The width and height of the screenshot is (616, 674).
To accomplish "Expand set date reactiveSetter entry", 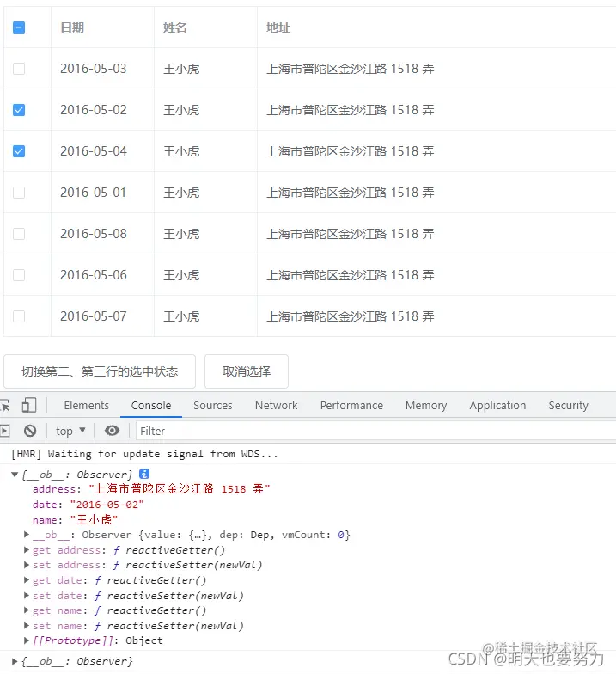I will [27, 595].
